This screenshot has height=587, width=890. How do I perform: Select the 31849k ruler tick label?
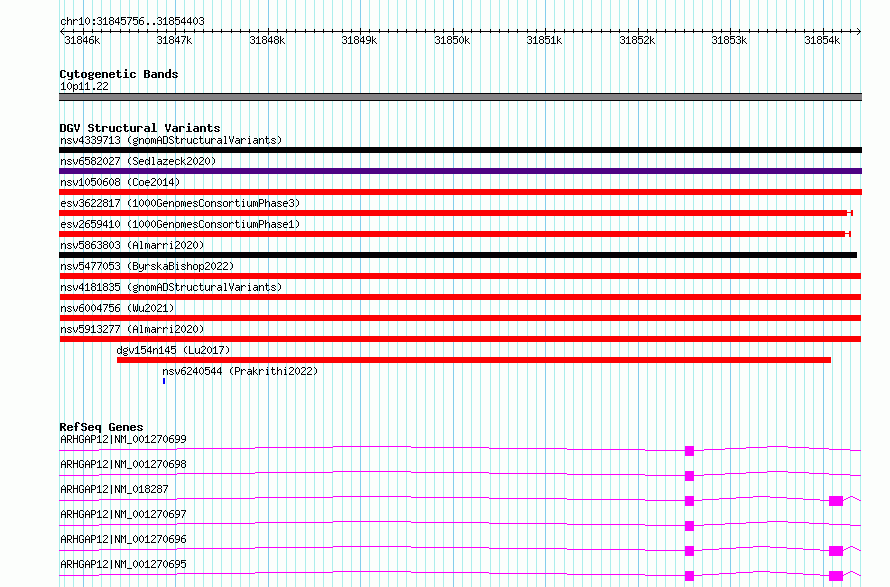359,40
